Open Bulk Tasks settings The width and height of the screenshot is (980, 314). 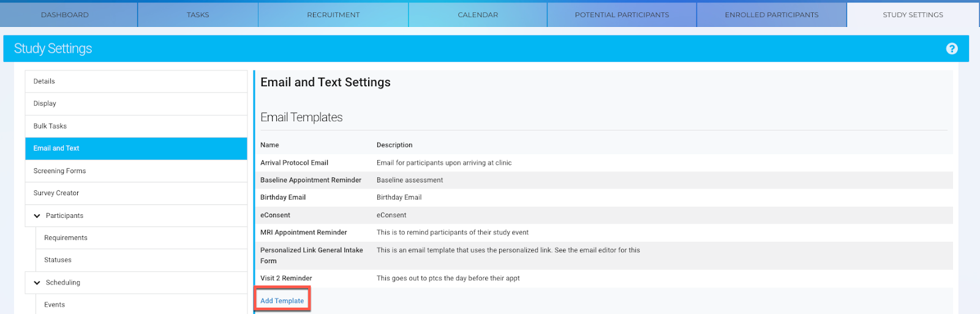click(136, 126)
